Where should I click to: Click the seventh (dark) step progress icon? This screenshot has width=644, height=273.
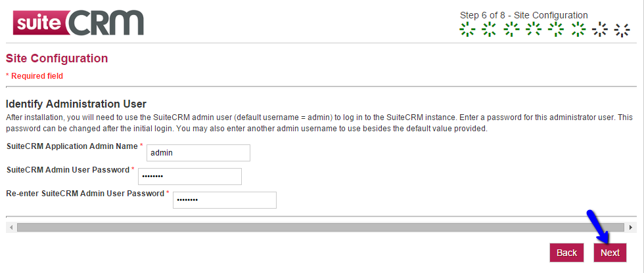pyautogui.click(x=600, y=30)
